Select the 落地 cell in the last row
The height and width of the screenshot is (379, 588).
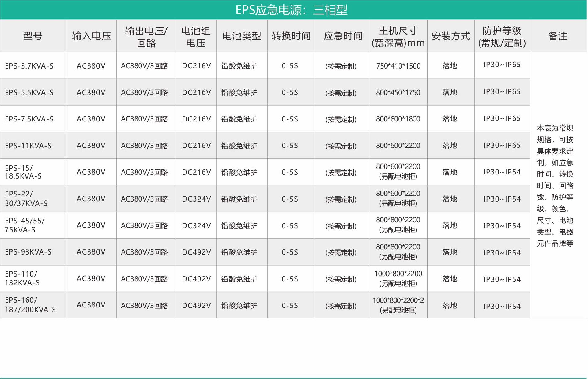tap(450, 305)
